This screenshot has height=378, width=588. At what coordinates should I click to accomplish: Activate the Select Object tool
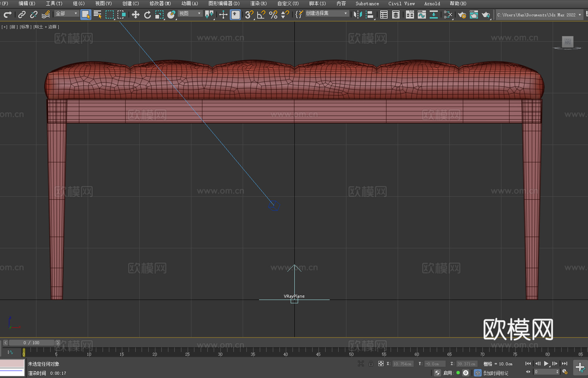coord(86,14)
